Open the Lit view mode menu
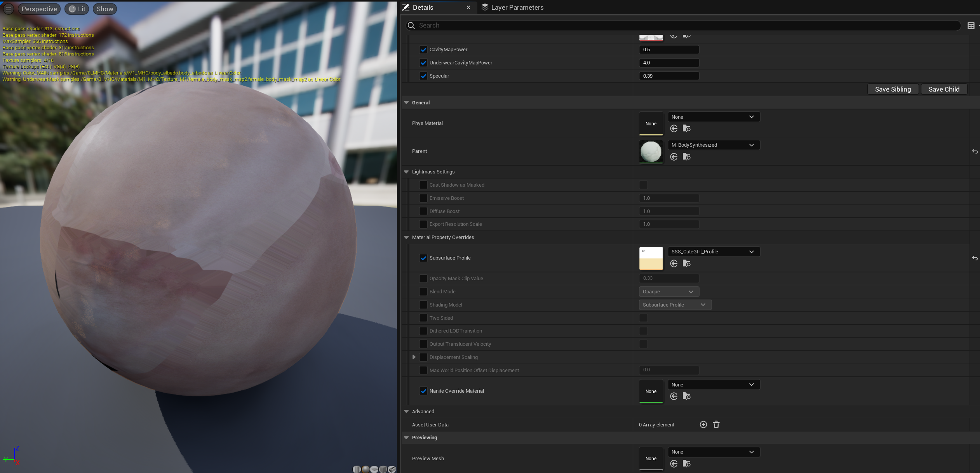 pyautogui.click(x=77, y=9)
